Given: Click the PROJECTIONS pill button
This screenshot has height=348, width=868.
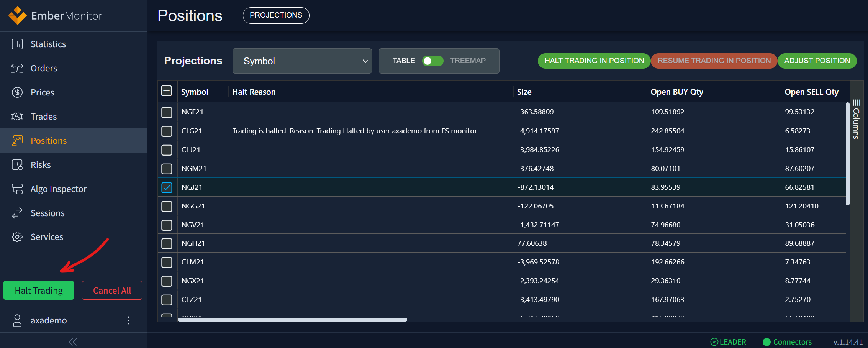Looking at the screenshot, I should coord(276,15).
